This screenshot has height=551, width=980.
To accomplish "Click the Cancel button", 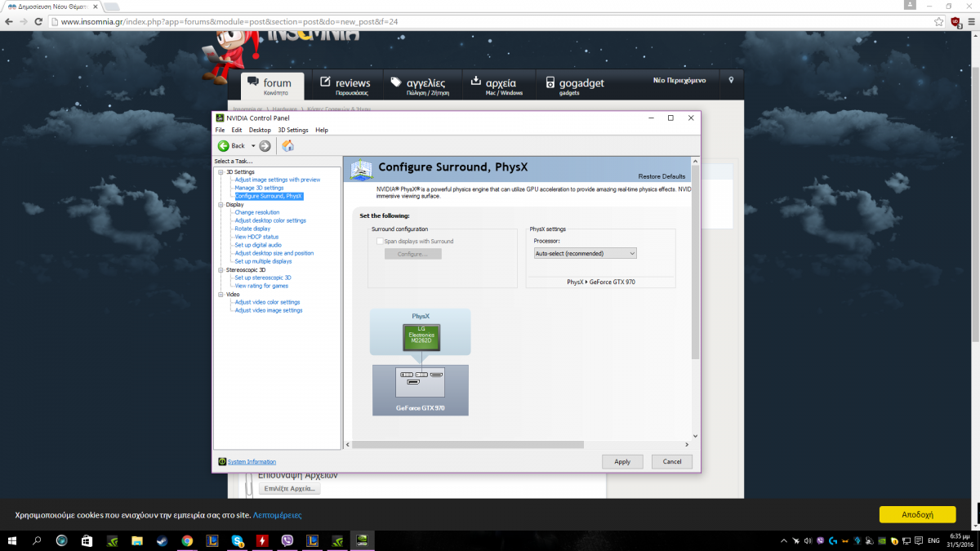I will (672, 461).
